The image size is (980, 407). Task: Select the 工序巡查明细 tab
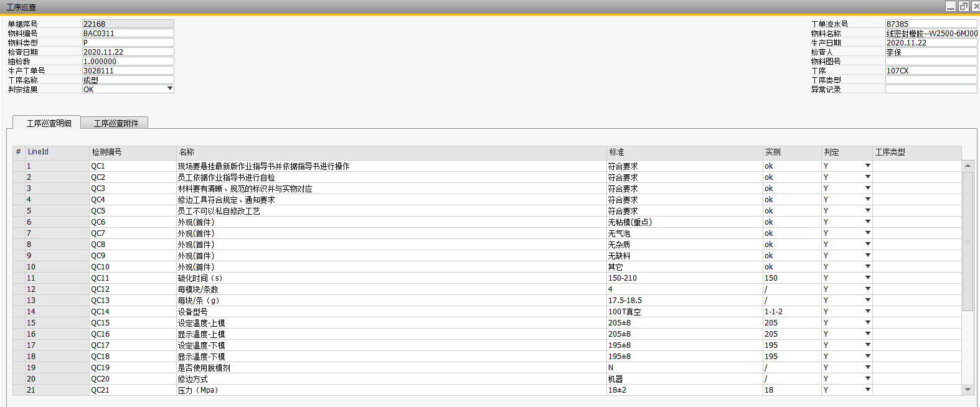pyautogui.click(x=49, y=123)
